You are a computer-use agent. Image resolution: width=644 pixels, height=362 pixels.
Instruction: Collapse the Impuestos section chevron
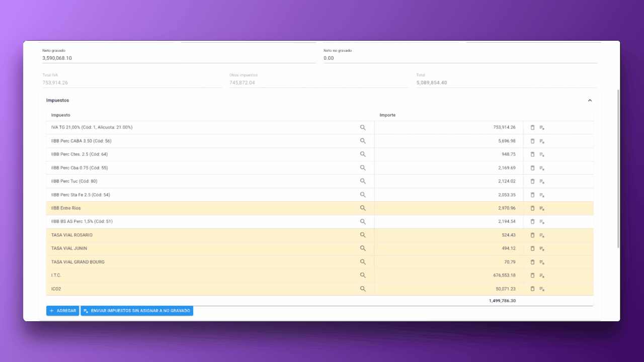click(590, 101)
